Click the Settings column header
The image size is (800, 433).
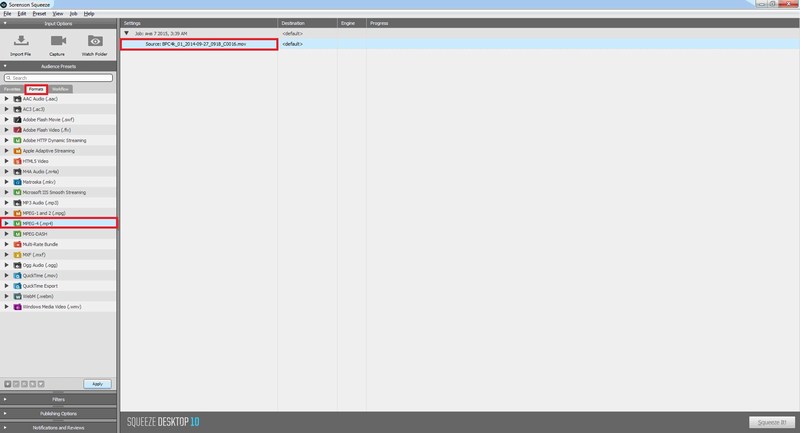click(x=199, y=23)
